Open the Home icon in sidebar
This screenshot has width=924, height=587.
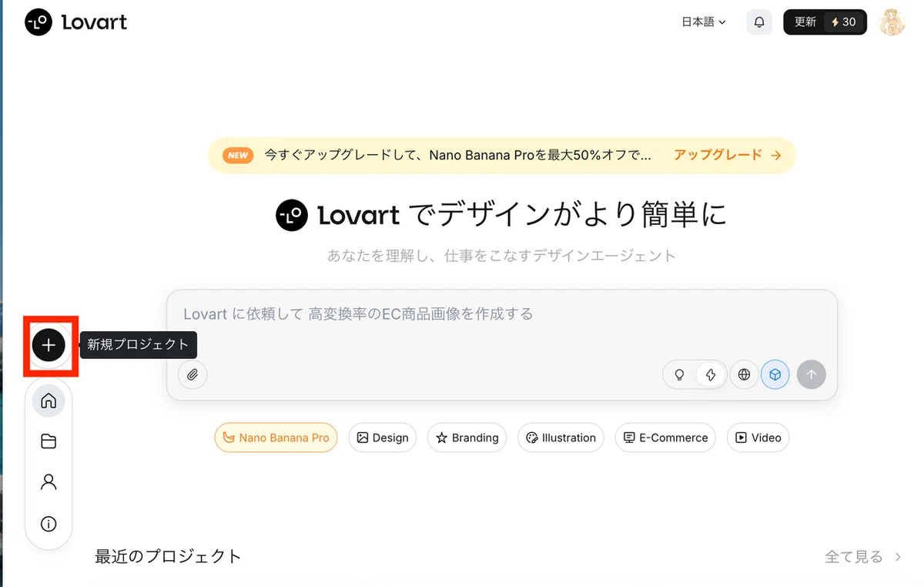[x=49, y=401]
